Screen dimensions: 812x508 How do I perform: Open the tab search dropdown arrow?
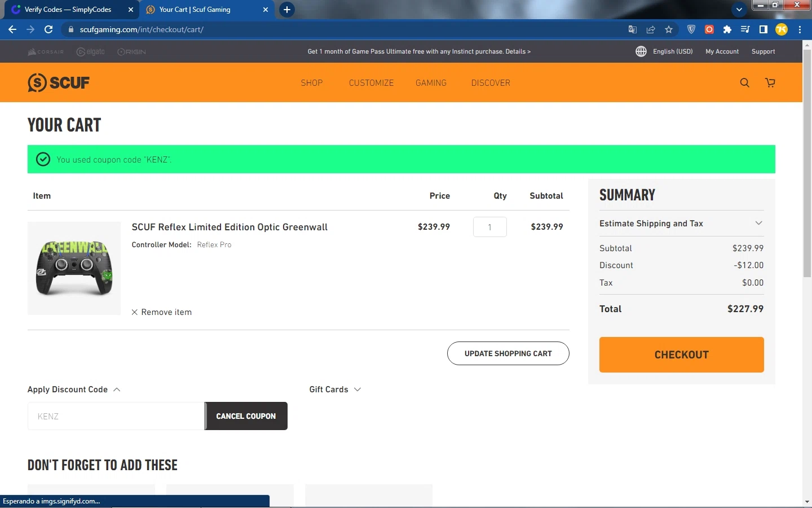[739, 10]
